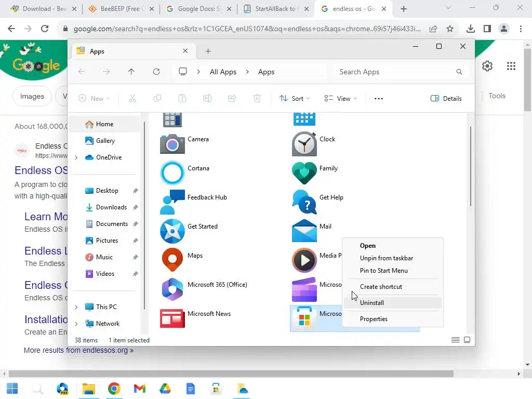The width and height of the screenshot is (532, 399).
Task: Bookmark this page with star icon
Action: tap(450, 29)
